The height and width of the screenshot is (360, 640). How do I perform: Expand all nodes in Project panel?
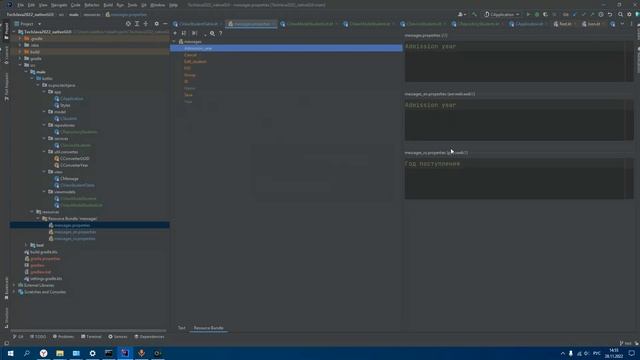[137, 24]
